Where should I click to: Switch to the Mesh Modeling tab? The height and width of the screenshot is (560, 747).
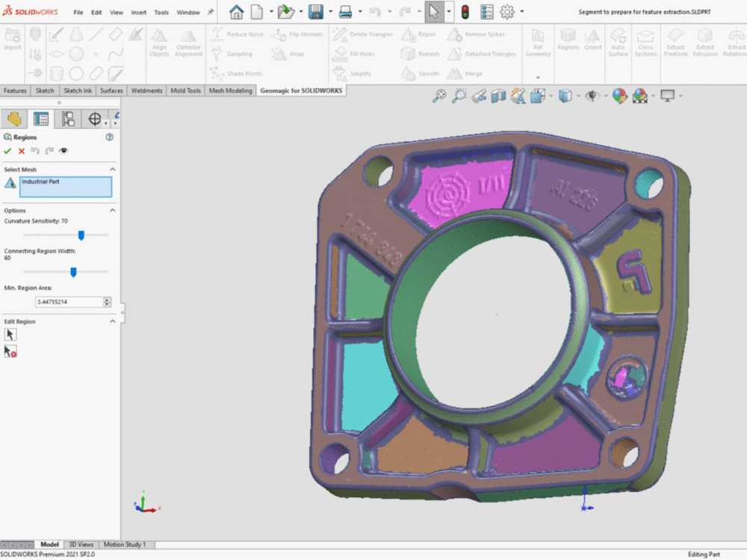(230, 90)
